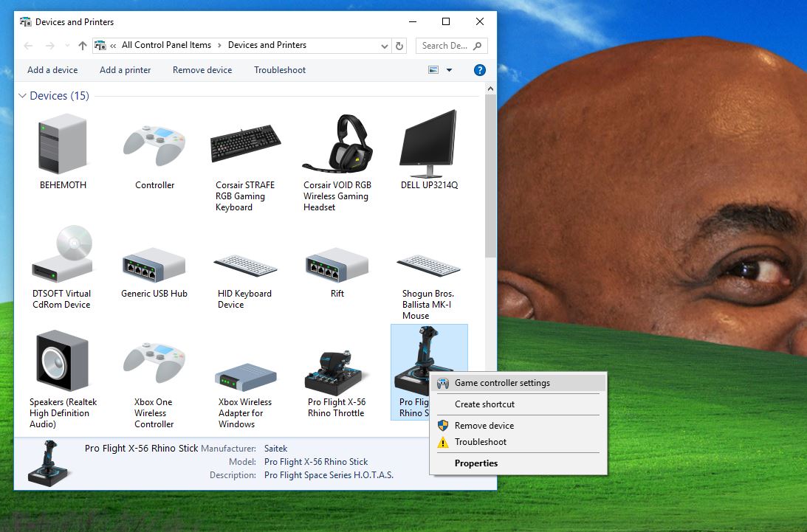The width and height of the screenshot is (807, 532).
Task: Click the refresh icon in address bar
Action: (399, 46)
